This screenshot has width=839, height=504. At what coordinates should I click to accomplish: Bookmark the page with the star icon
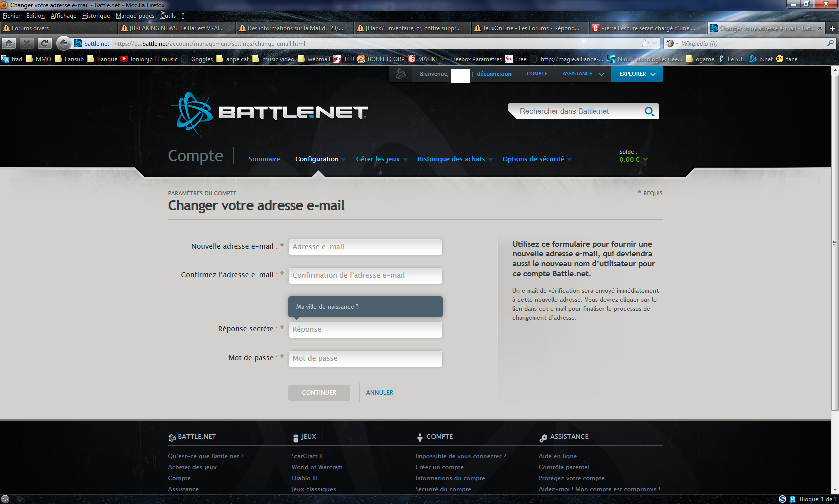click(x=645, y=43)
